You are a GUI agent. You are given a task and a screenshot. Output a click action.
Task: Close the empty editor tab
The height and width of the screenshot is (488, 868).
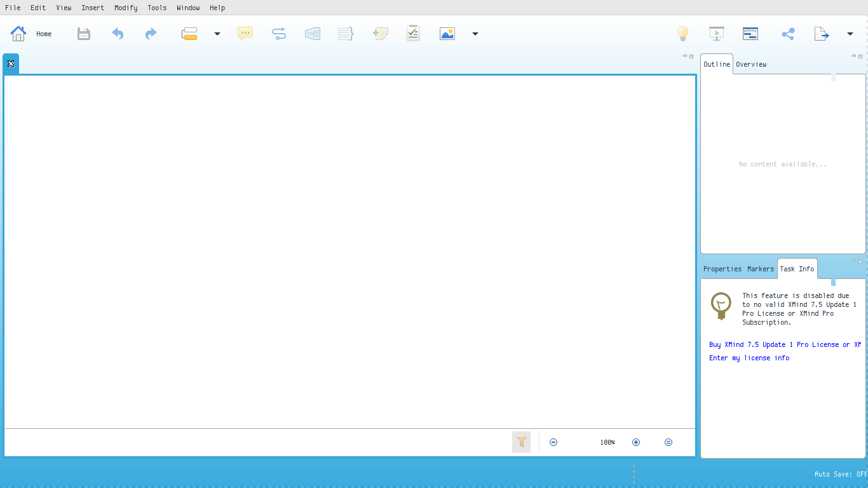coord(11,64)
